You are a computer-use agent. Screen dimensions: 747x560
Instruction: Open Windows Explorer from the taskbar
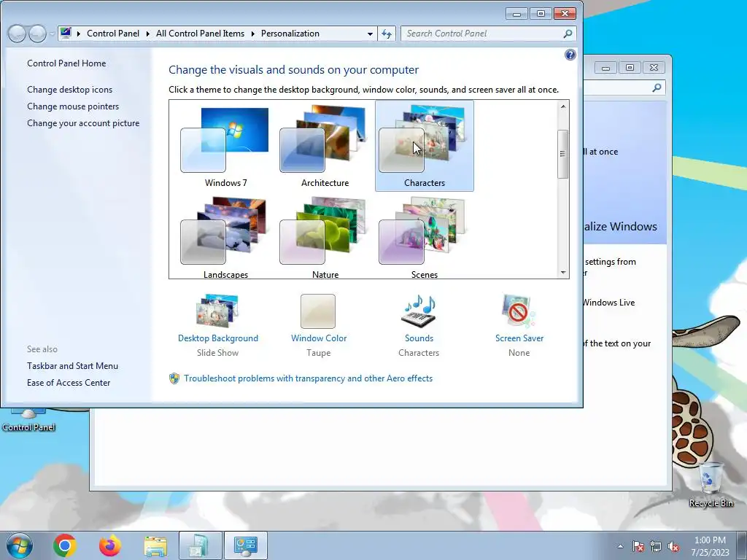pos(155,546)
